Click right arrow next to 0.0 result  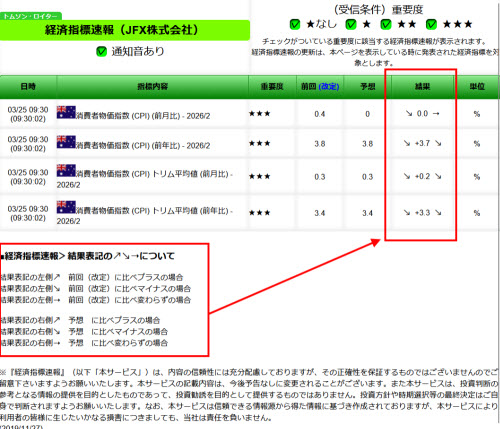(x=436, y=114)
